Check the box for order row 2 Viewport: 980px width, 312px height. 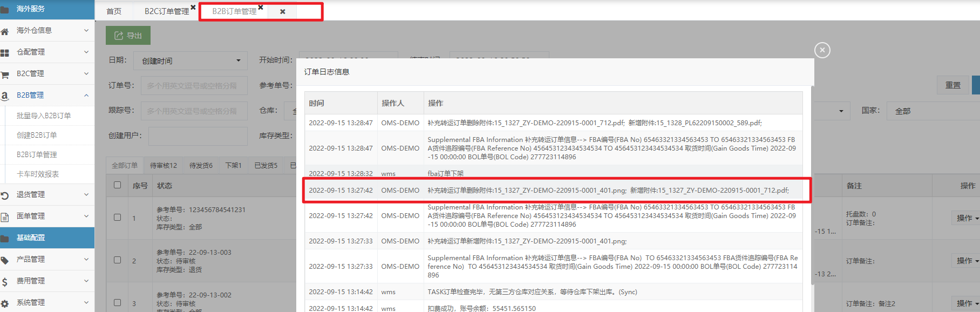point(117,260)
